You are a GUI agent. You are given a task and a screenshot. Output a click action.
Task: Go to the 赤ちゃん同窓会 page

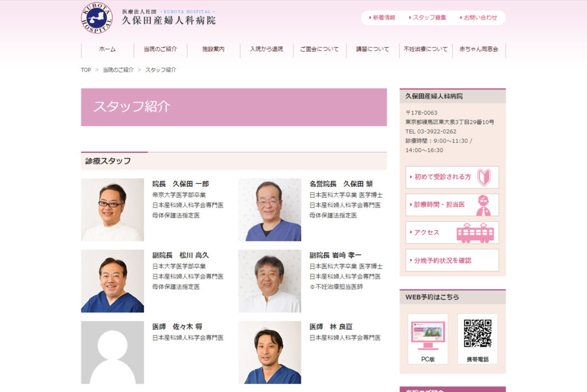479,49
